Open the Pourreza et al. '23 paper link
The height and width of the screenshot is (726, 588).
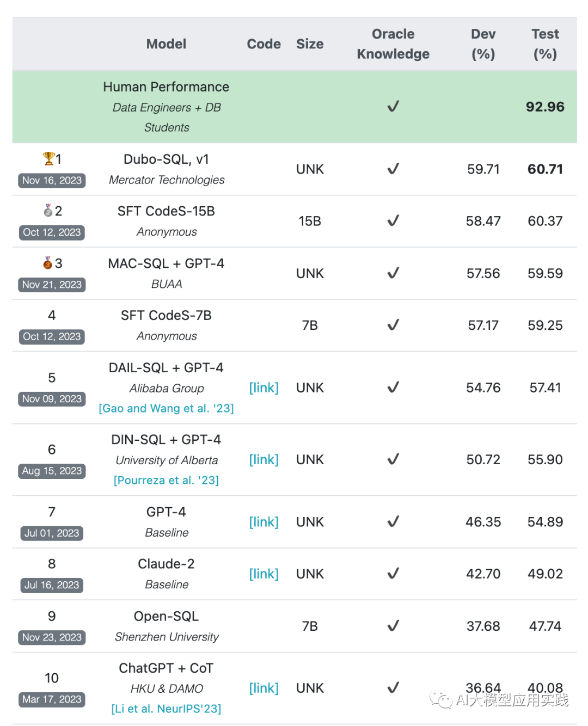166,480
